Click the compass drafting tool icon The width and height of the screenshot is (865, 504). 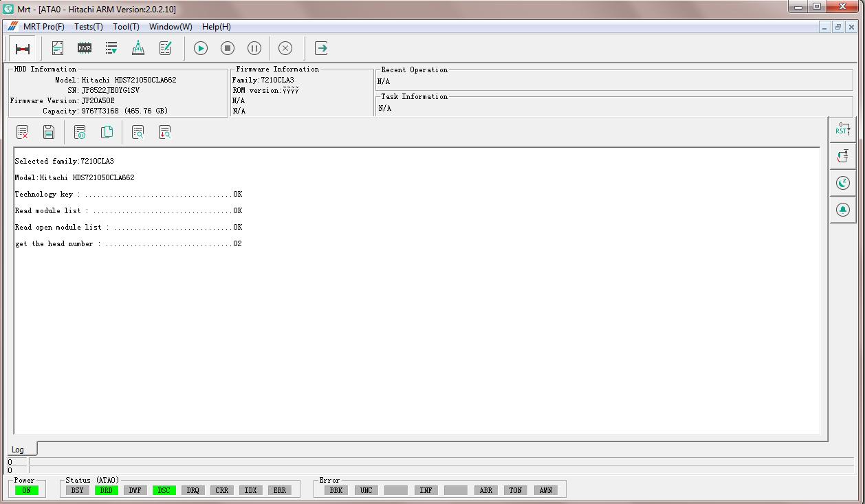pyautogui.click(x=138, y=48)
